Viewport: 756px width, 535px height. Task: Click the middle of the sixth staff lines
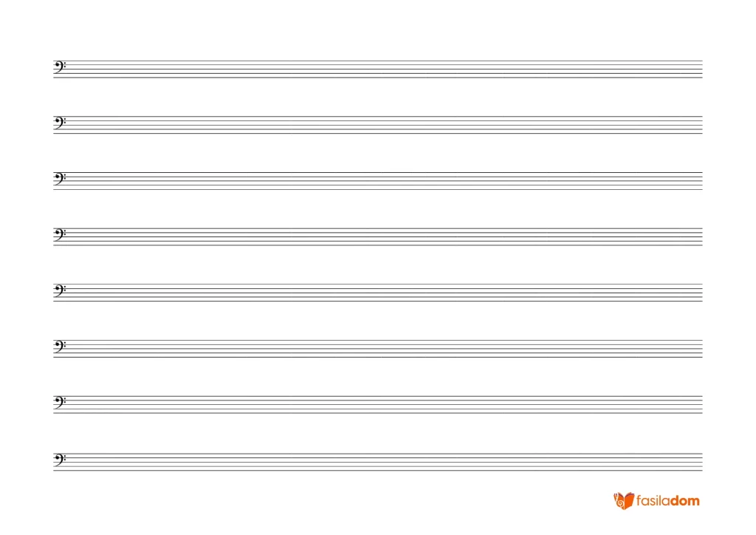pos(378,349)
